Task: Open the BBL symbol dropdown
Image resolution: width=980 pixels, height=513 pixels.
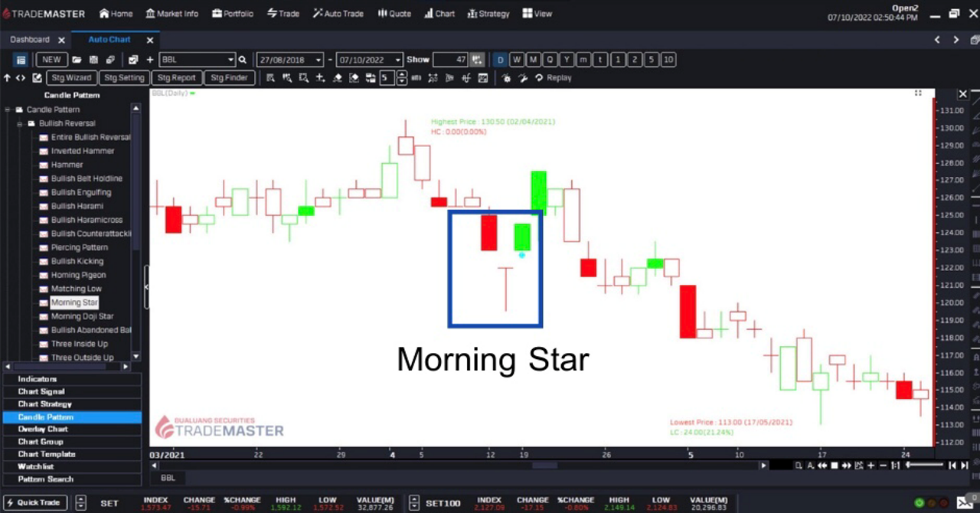Action: point(230,60)
